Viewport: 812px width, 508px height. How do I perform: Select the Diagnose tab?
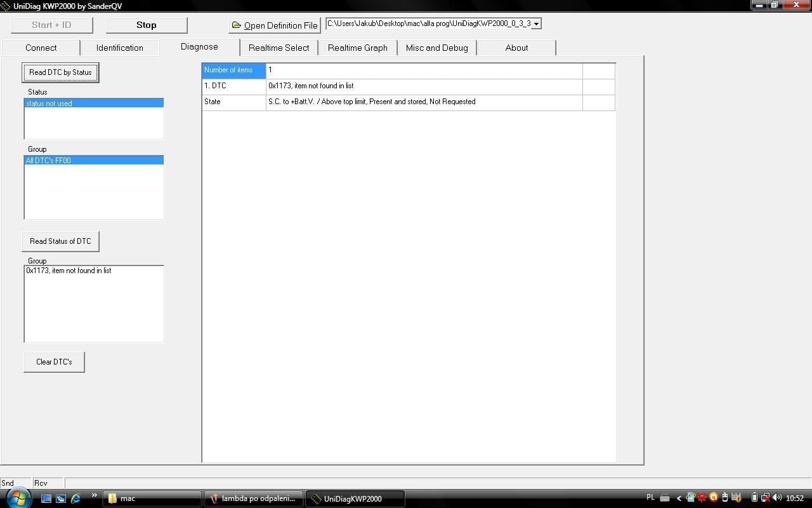[x=199, y=47]
